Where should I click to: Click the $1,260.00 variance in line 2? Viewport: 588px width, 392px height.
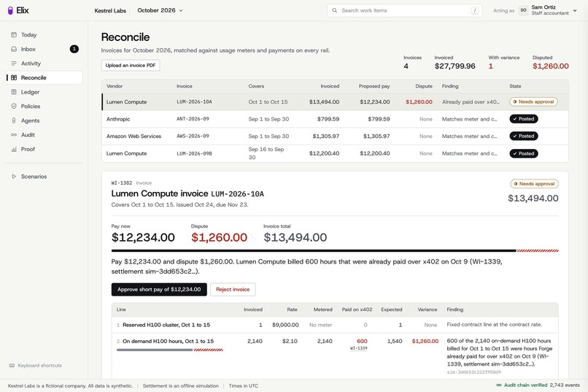(425, 341)
